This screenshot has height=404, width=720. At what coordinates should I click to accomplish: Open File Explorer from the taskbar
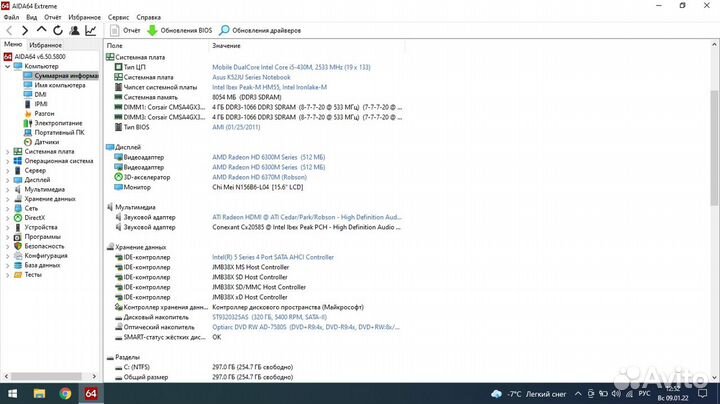pyautogui.click(x=39, y=393)
